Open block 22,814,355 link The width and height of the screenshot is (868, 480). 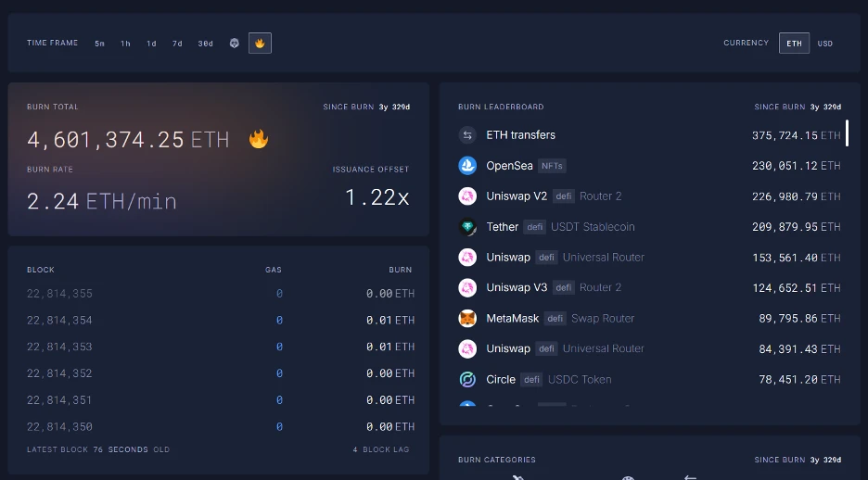coord(60,294)
